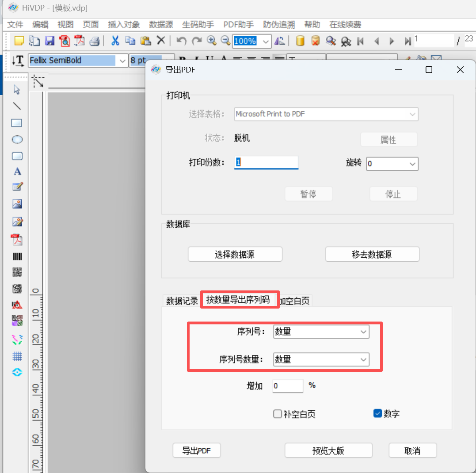The width and height of the screenshot is (476, 473).
Task: Select the Barcode tool in sidebar
Action: 17,256
